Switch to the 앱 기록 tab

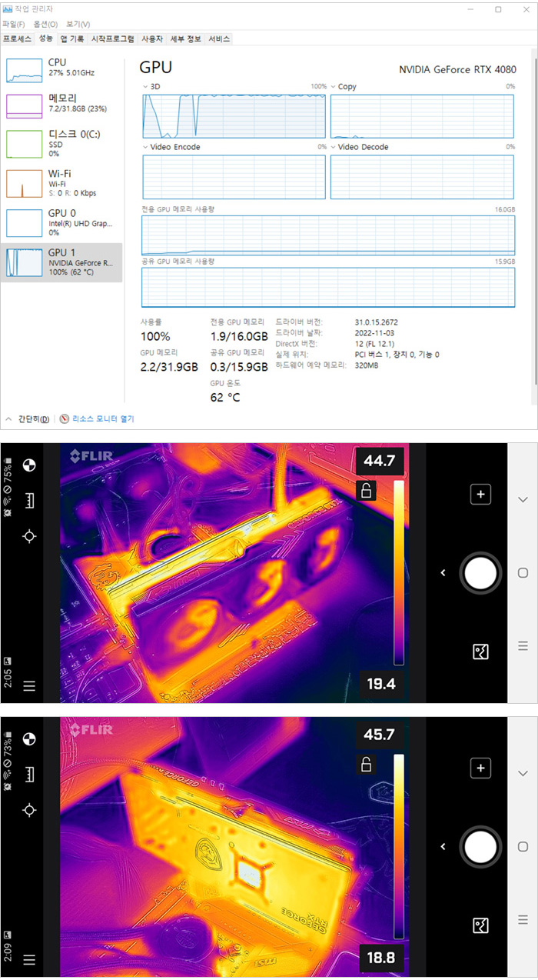click(x=73, y=38)
